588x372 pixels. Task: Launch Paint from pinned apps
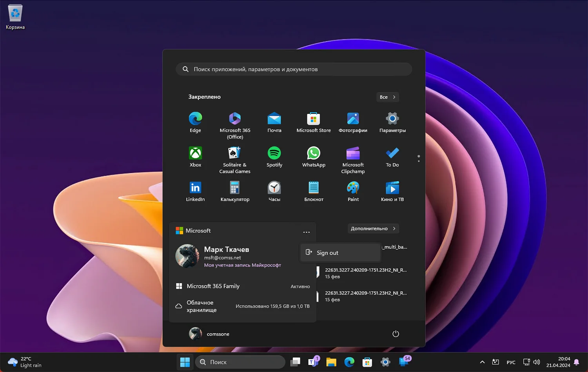point(353,191)
